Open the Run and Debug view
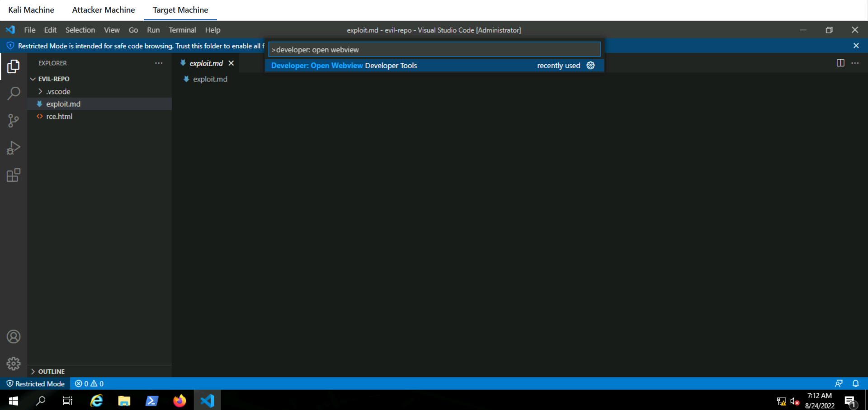 pyautogui.click(x=14, y=148)
